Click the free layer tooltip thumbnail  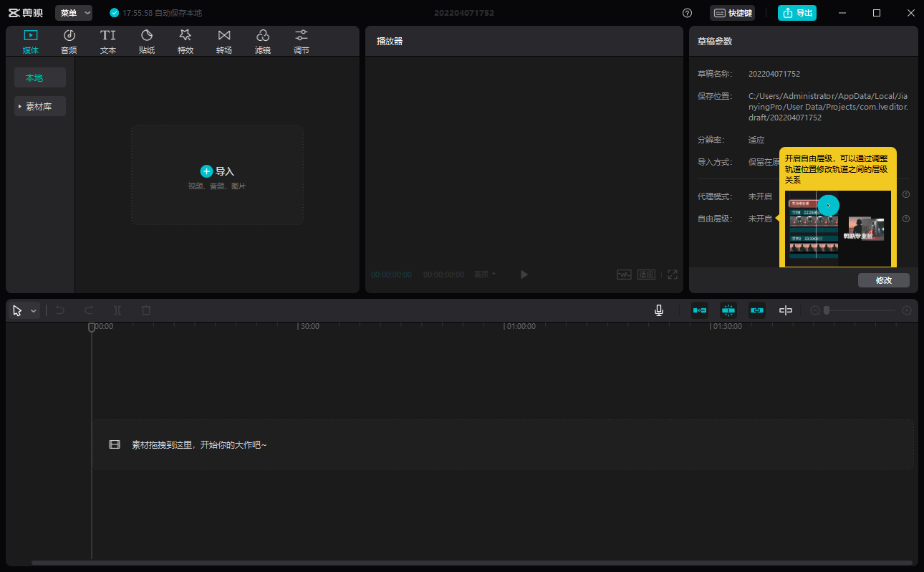point(837,229)
